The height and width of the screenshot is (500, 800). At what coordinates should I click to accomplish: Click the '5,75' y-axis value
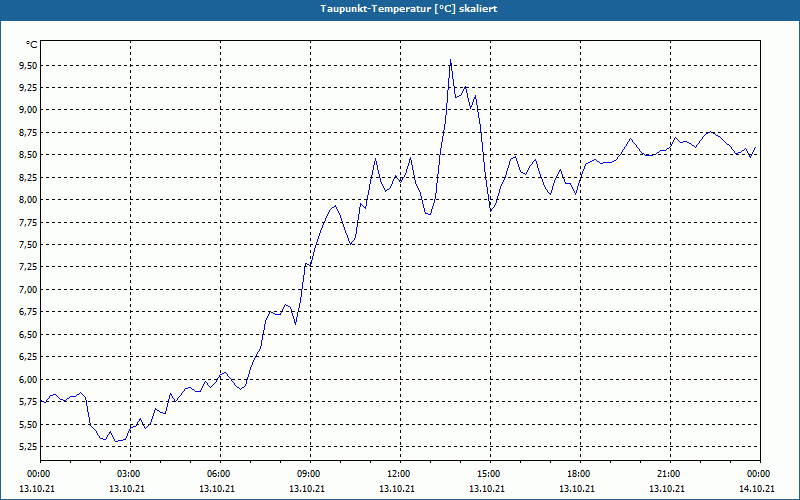click(29, 402)
